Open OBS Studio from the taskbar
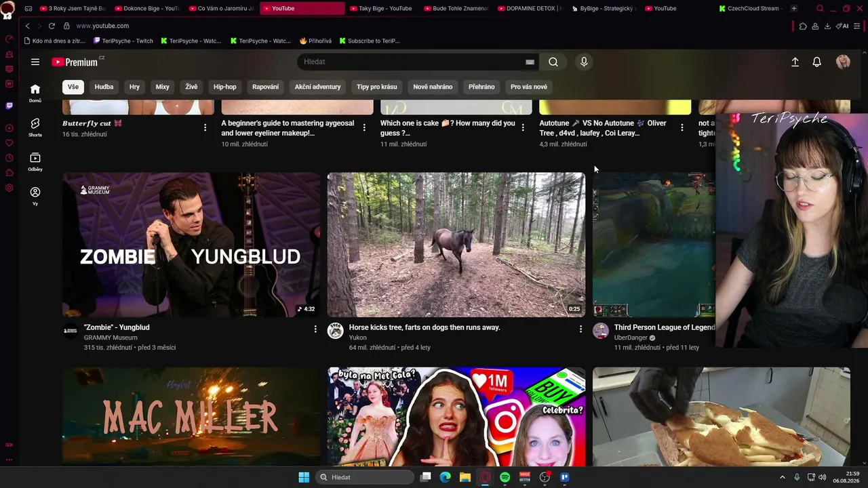The height and width of the screenshot is (488, 868). click(x=545, y=477)
